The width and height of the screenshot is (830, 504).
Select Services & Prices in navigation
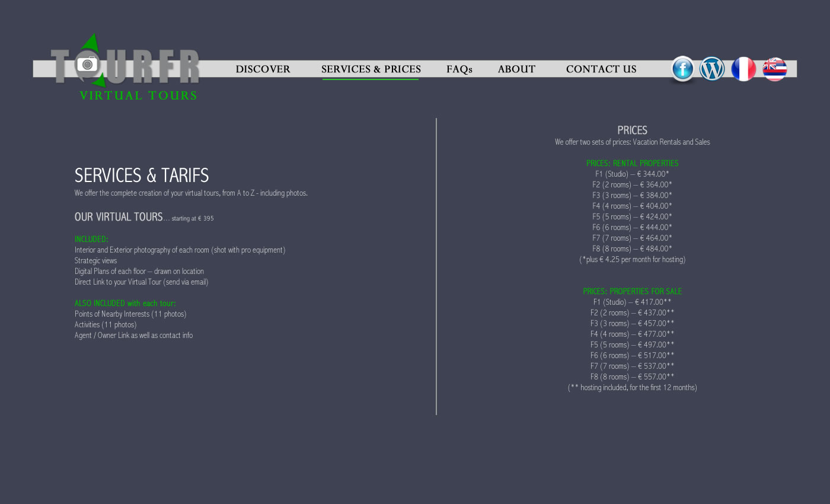point(371,69)
